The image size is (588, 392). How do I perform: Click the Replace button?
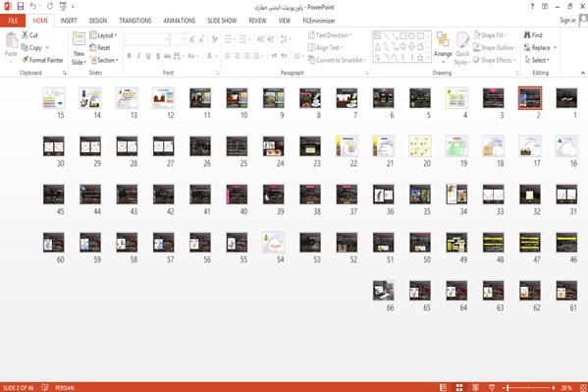coord(540,48)
